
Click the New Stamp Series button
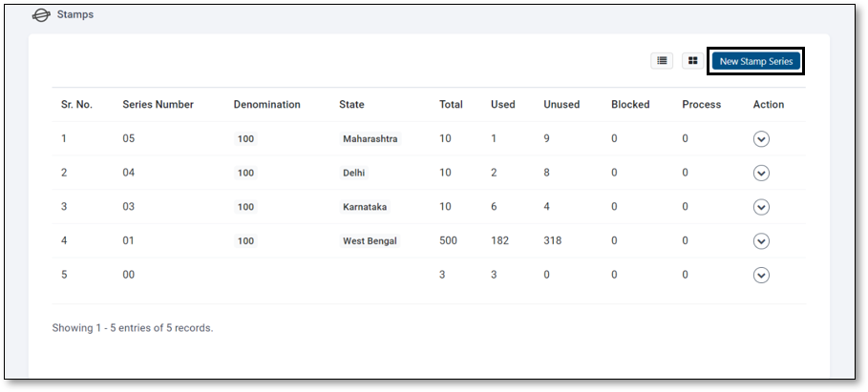pos(756,61)
